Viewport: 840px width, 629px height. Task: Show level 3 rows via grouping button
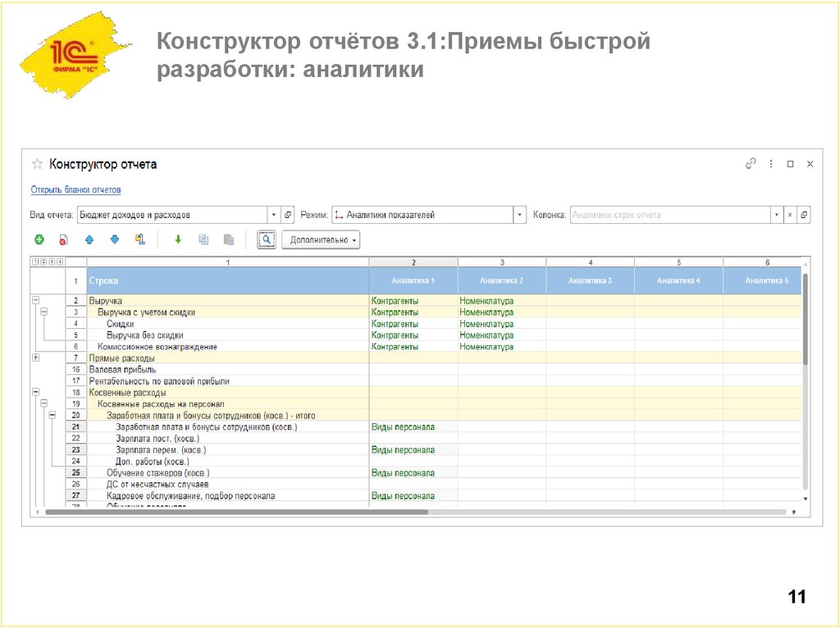click(51, 261)
